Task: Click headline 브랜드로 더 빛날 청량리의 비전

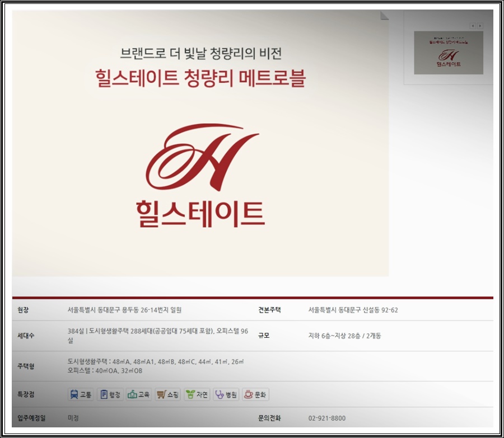Action: coord(201,53)
